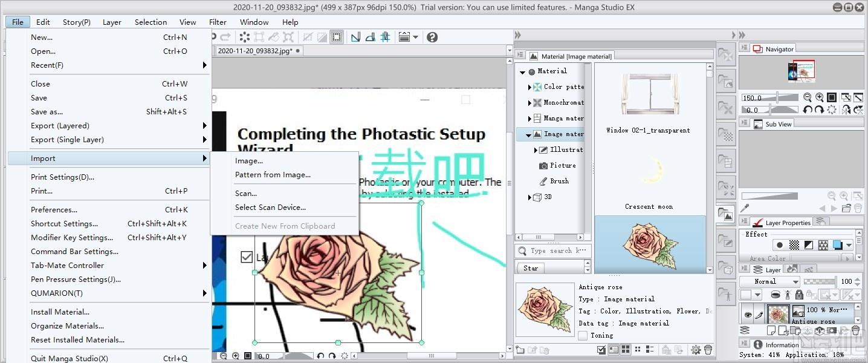Choose Pattern from Image... entry
This screenshot has width=868, height=363.
coord(273,175)
